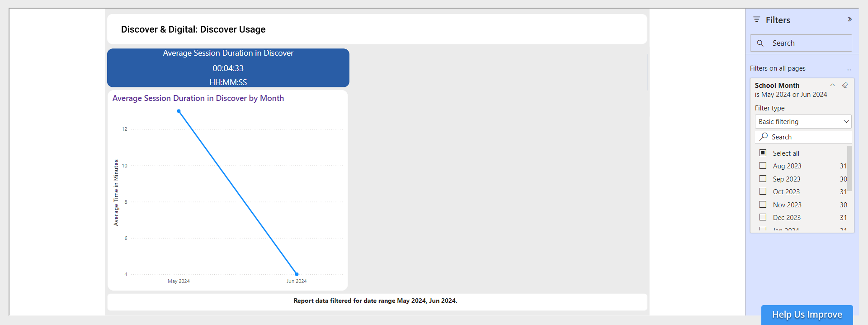Viewport: 868px width, 325px height.
Task: Clear the School Month filter with eraser
Action: tap(844, 85)
